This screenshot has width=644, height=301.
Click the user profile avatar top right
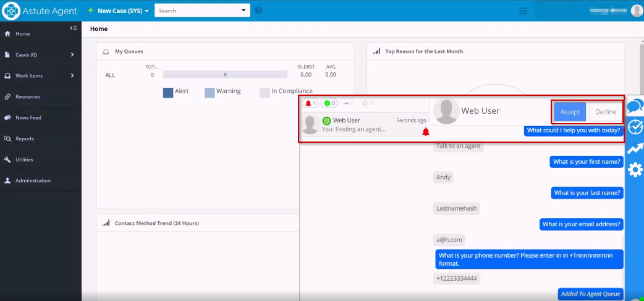[637, 11]
